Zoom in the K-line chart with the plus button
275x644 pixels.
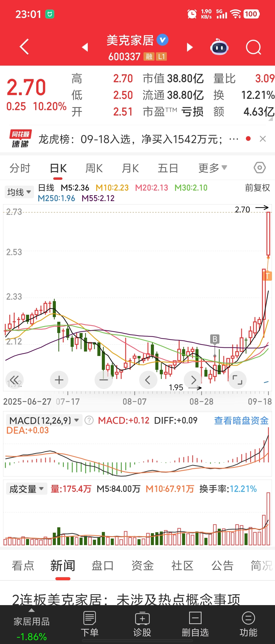click(59, 380)
